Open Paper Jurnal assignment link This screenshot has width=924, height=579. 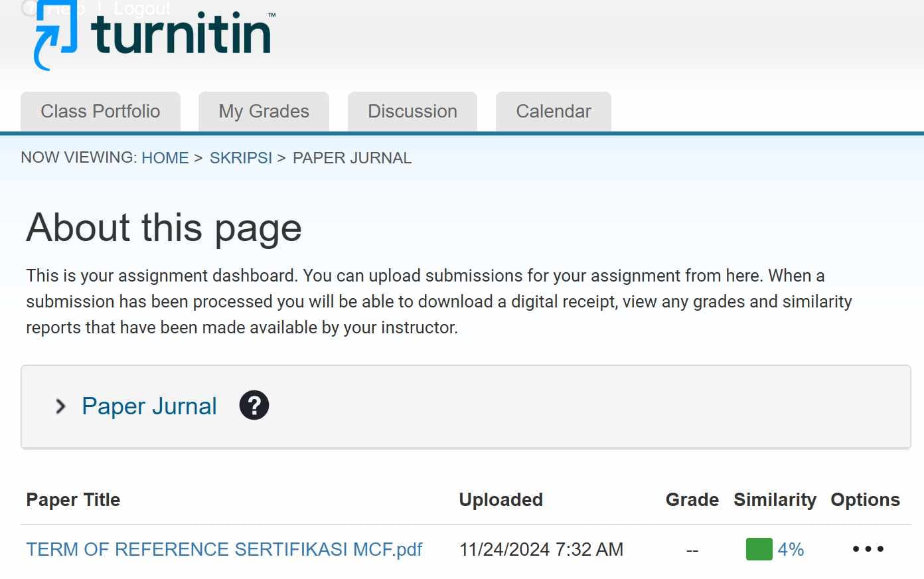click(x=149, y=406)
